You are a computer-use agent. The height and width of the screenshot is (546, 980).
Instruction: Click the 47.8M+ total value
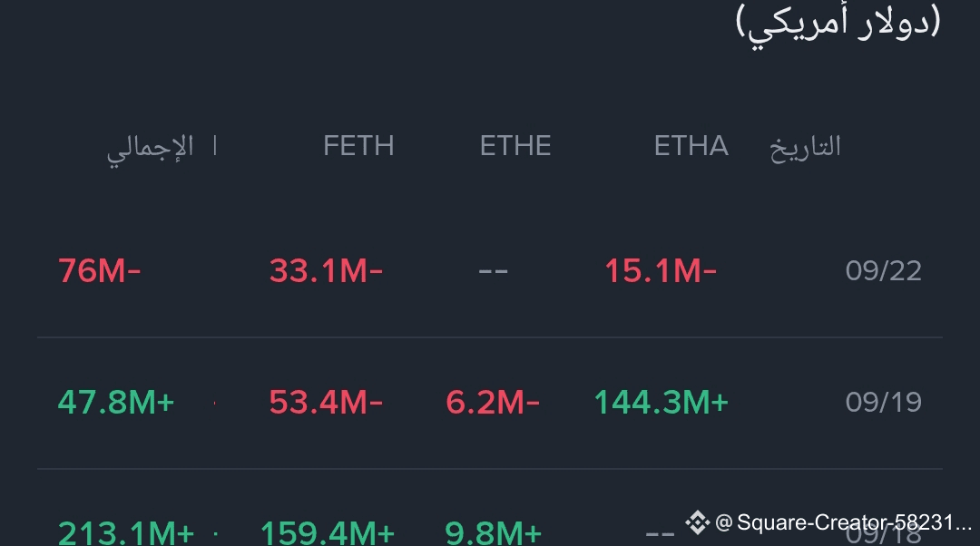click(115, 403)
